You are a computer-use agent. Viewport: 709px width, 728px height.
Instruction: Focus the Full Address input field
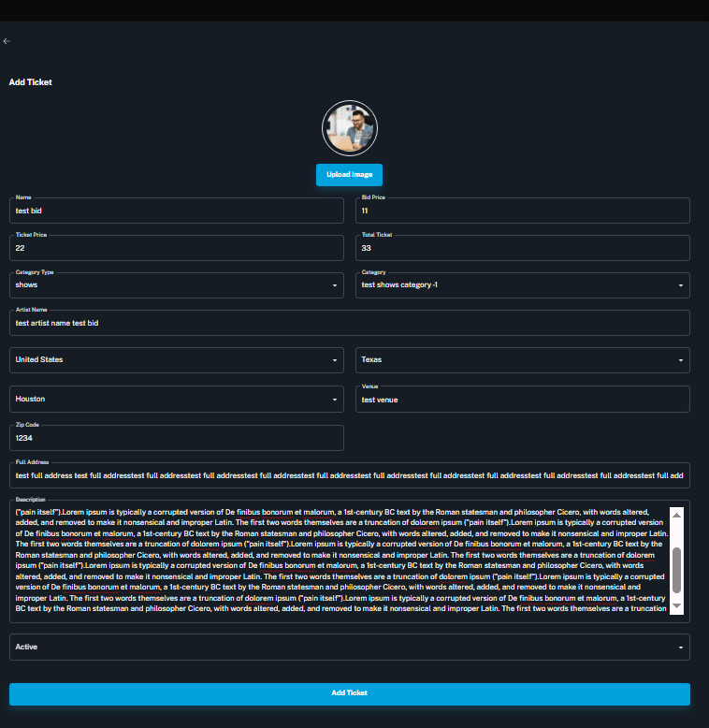point(350,475)
